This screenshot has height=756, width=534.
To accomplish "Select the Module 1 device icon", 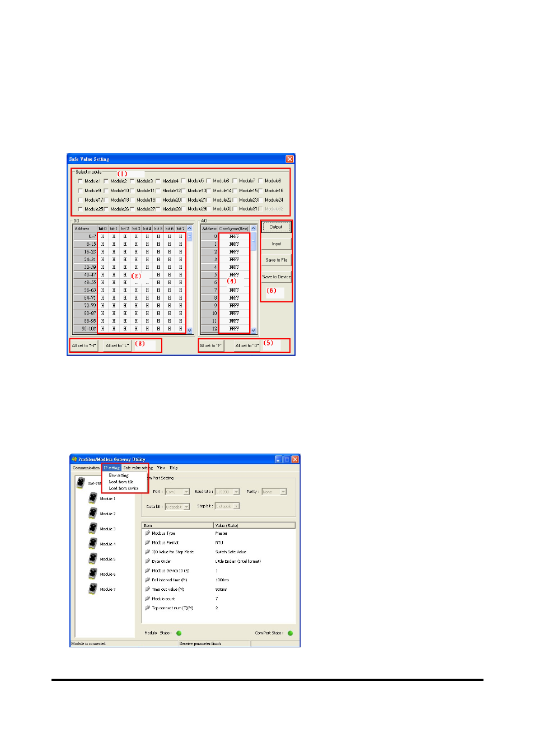I will click(93, 498).
